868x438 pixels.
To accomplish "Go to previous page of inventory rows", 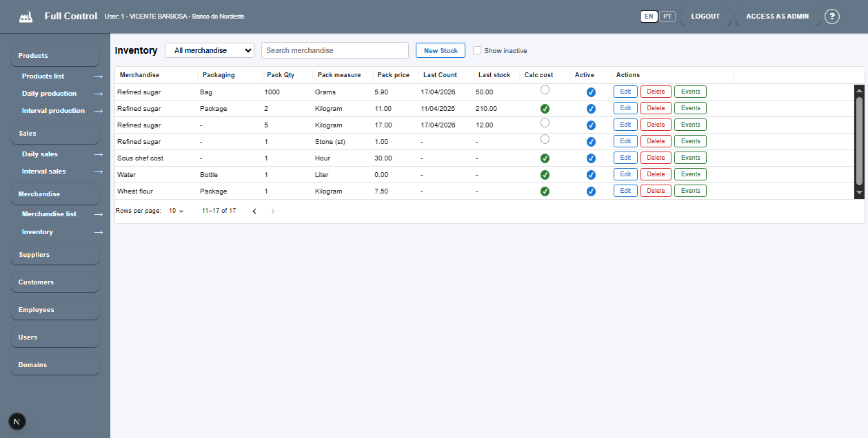I will 254,211.
